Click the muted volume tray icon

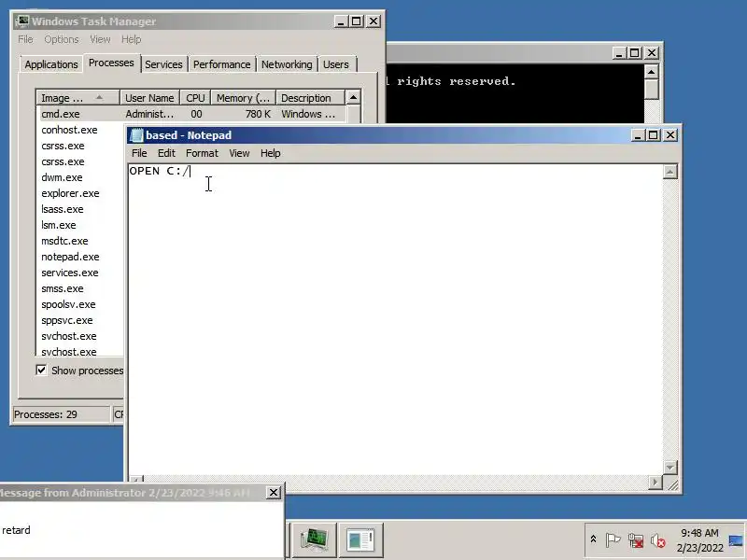click(658, 540)
